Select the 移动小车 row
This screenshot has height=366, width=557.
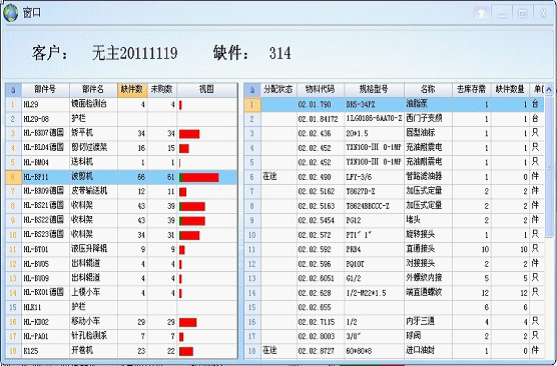121,322
